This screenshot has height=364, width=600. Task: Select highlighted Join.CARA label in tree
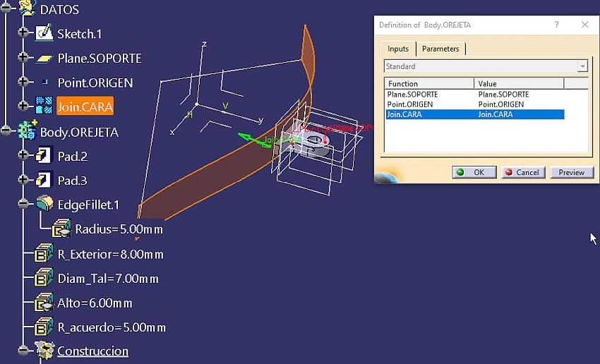pyautogui.click(x=85, y=107)
